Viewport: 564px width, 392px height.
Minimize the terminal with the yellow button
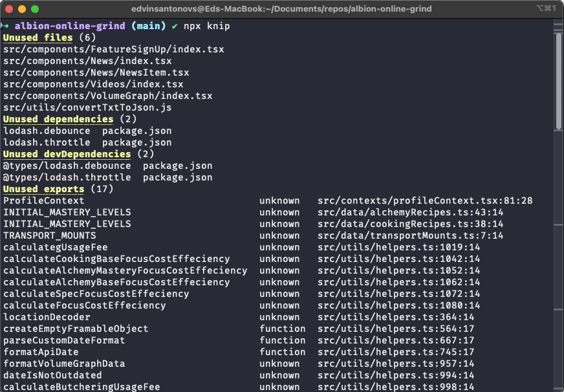tap(22, 9)
